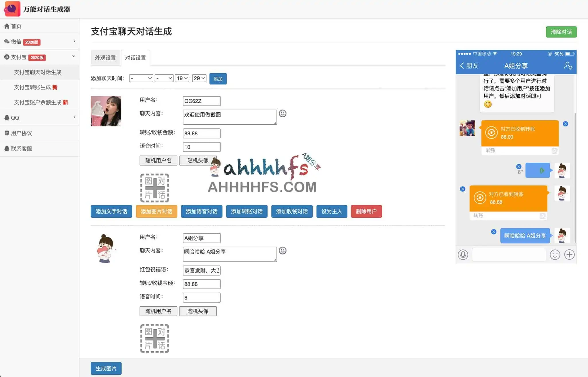Click the contact profile icon in chat header

click(568, 66)
